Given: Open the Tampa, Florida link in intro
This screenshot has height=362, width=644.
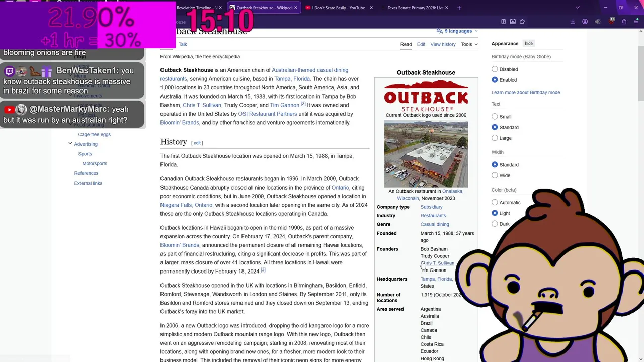Looking at the screenshot, I should pyautogui.click(x=292, y=79).
